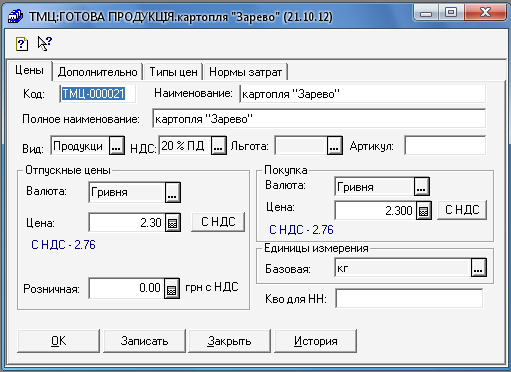Focus the Код field ТМЦ-000021
511x372 pixels.
98,94
